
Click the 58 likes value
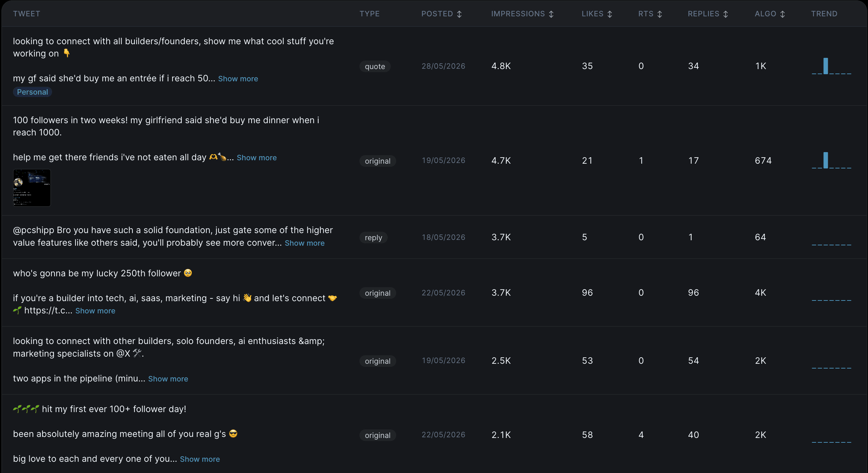(x=588, y=435)
